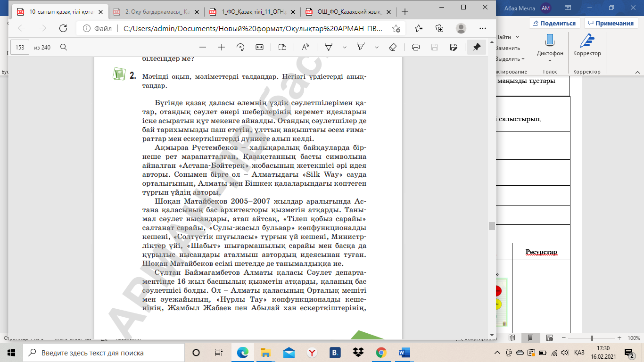
Task: Reload the current PDF page
Action: pyautogui.click(x=63, y=28)
